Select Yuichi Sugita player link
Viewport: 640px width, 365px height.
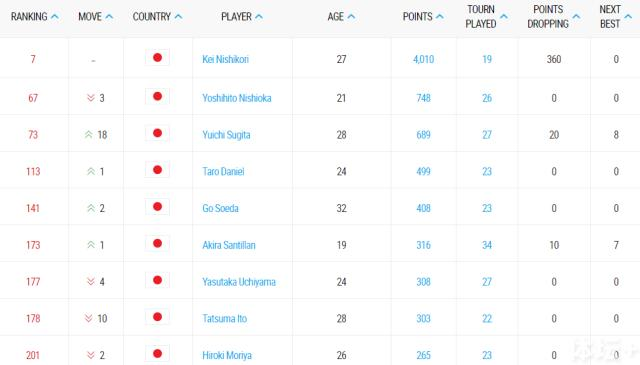(226, 135)
